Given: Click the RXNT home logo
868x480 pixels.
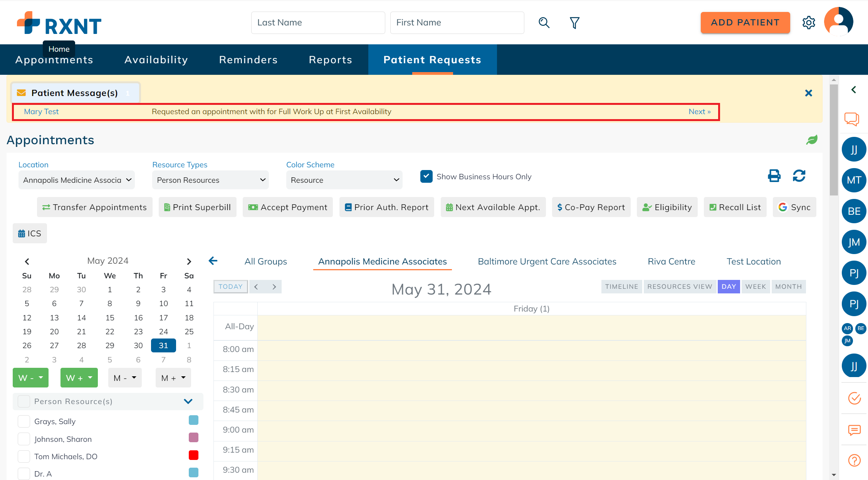Looking at the screenshot, I should tap(59, 23).
